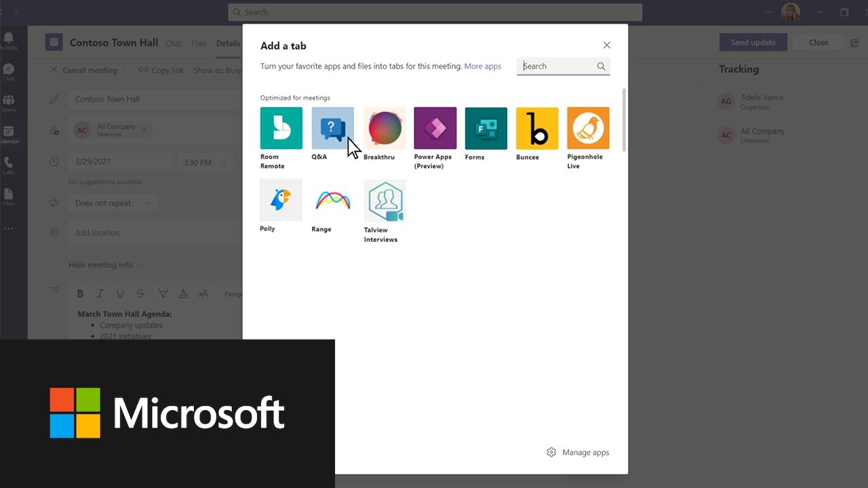Remove All Company attendee chip
Viewport: 868px width, 488px height.
[x=144, y=130]
